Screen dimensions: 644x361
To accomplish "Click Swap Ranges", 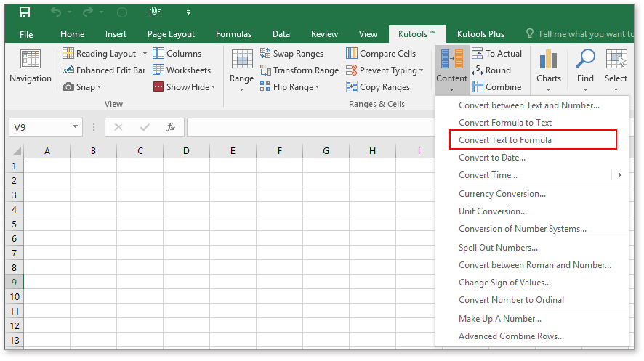I will [291, 53].
